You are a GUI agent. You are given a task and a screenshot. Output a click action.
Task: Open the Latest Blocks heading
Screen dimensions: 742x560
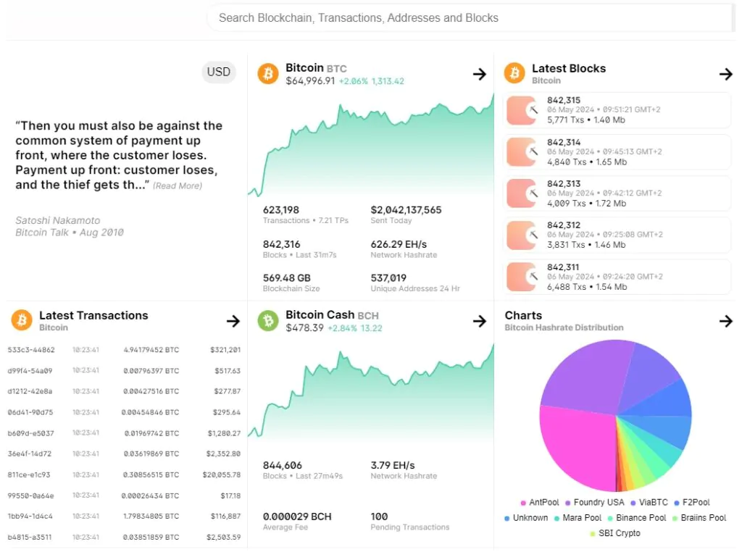(568, 69)
